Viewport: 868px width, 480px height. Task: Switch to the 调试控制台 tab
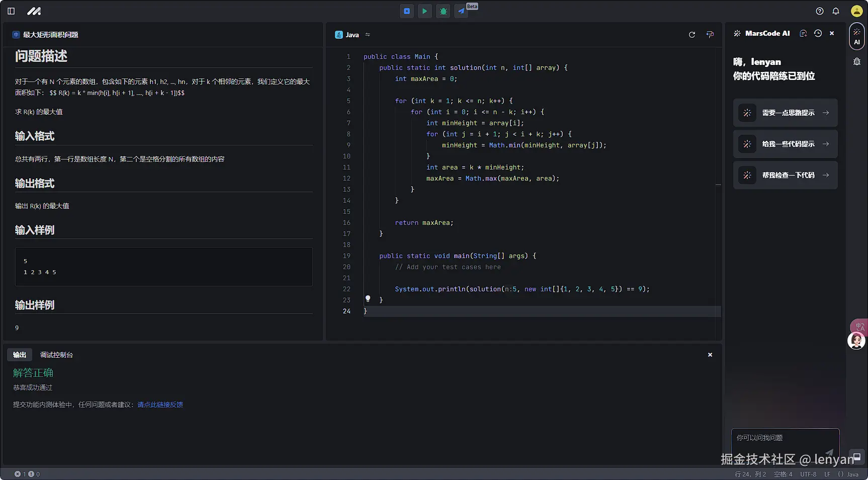pos(56,355)
